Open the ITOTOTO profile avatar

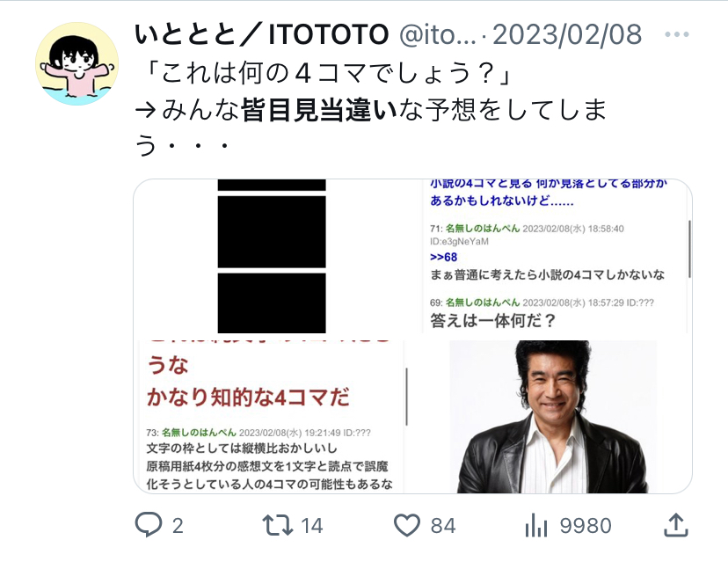pos(77,63)
